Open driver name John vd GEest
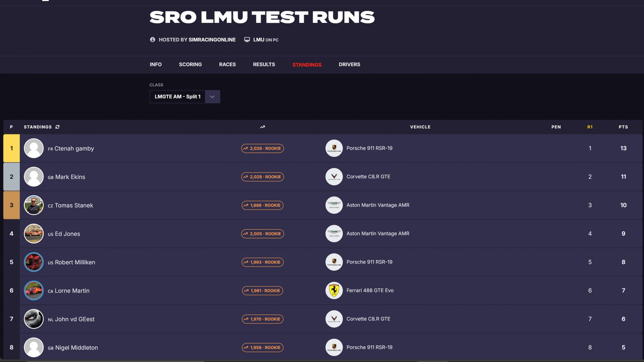Screen dimensions: 644x362 pyautogui.click(x=75, y=319)
